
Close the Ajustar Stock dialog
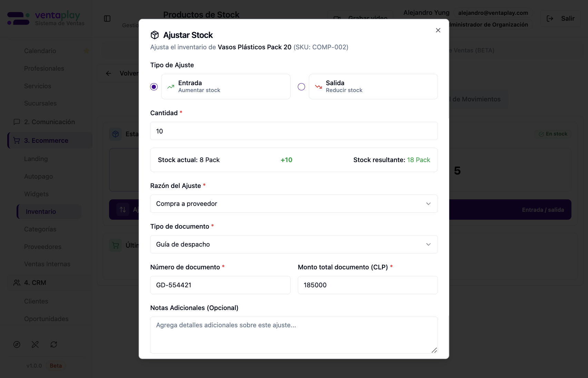click(x=438, y=30)
